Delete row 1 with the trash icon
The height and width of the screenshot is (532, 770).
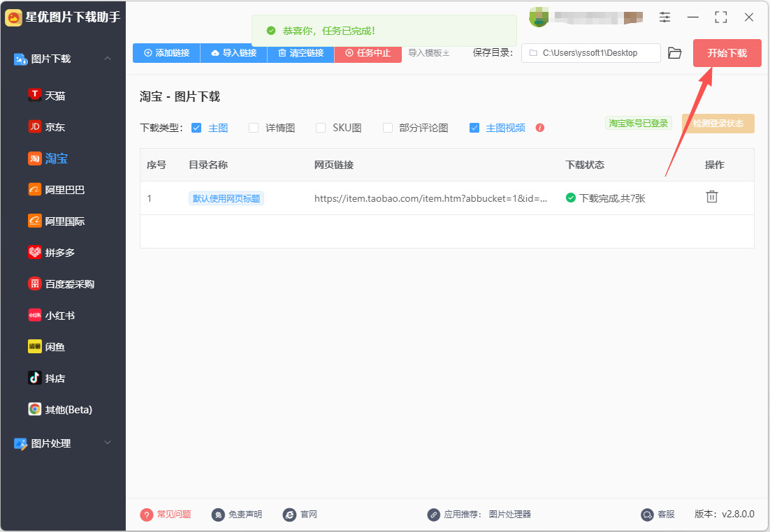pyautogui.click(x=711, y=197)
